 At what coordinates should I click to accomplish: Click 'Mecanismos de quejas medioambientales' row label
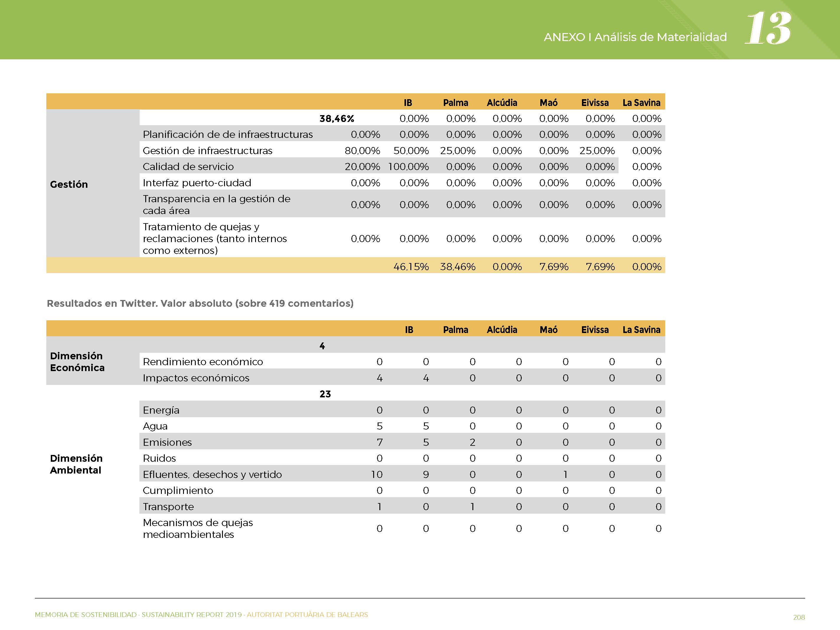[198, 529]
